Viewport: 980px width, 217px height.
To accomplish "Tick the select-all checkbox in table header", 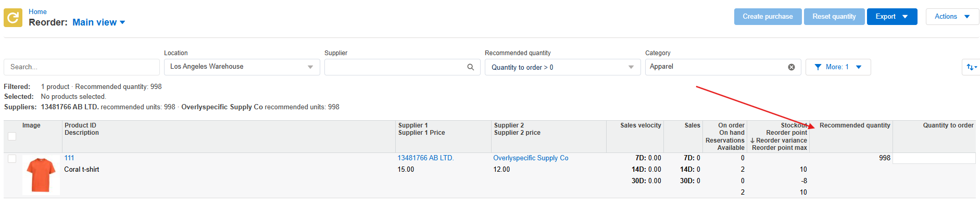I will point(12,136).
